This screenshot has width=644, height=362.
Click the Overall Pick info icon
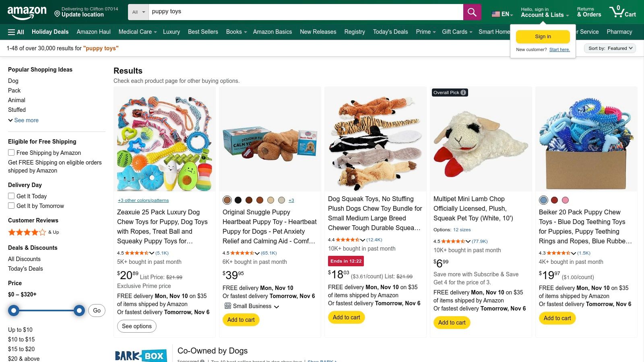[x=463, y=93]
